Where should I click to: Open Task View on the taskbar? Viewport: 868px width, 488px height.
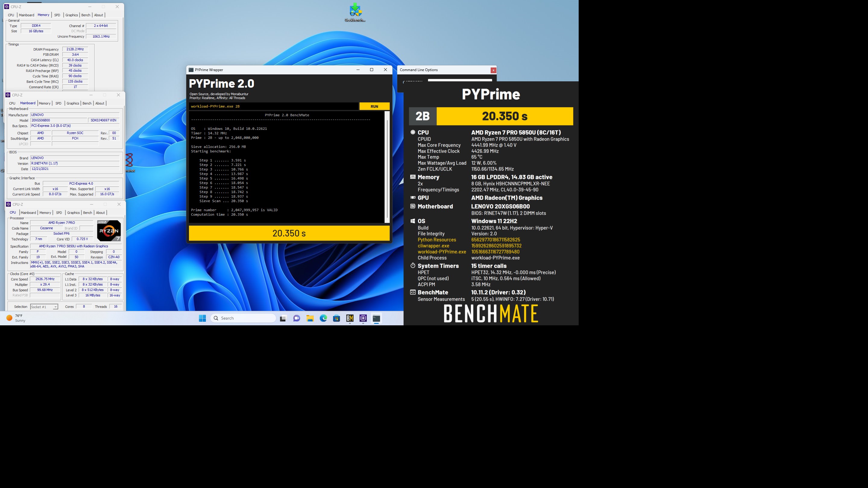(x=283, y=318)
